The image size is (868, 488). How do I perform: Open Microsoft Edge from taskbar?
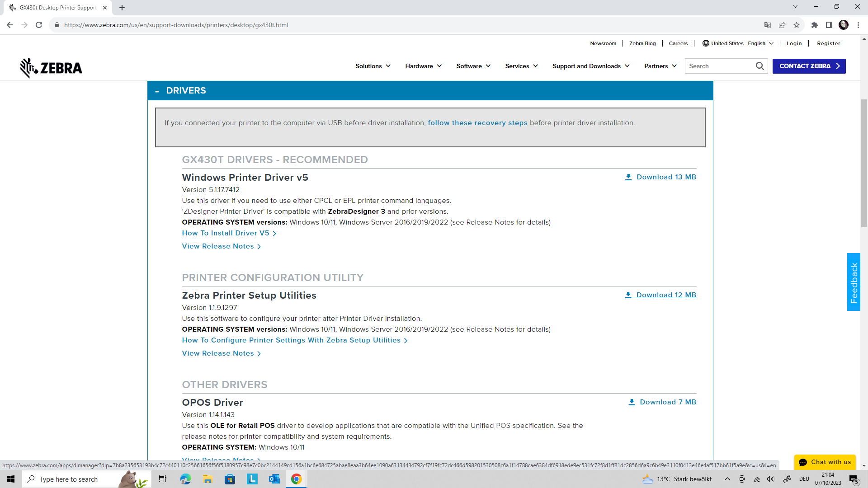tap(185, 479)
